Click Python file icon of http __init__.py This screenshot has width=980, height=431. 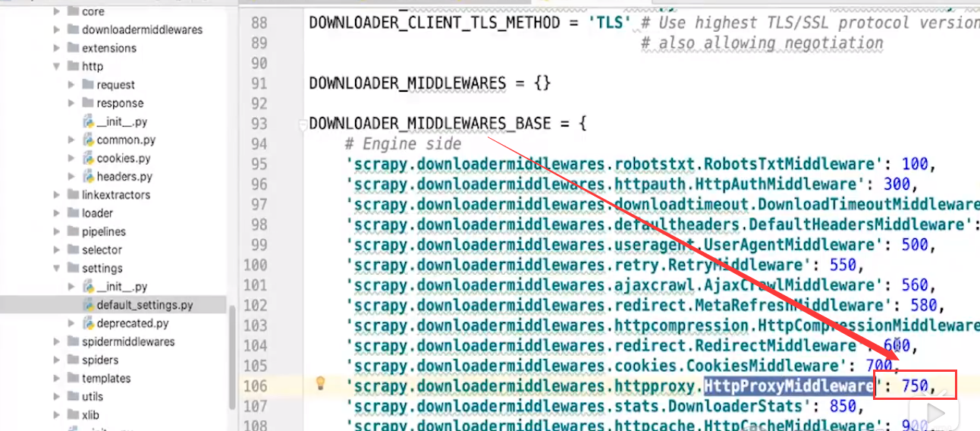pos(87,121)
